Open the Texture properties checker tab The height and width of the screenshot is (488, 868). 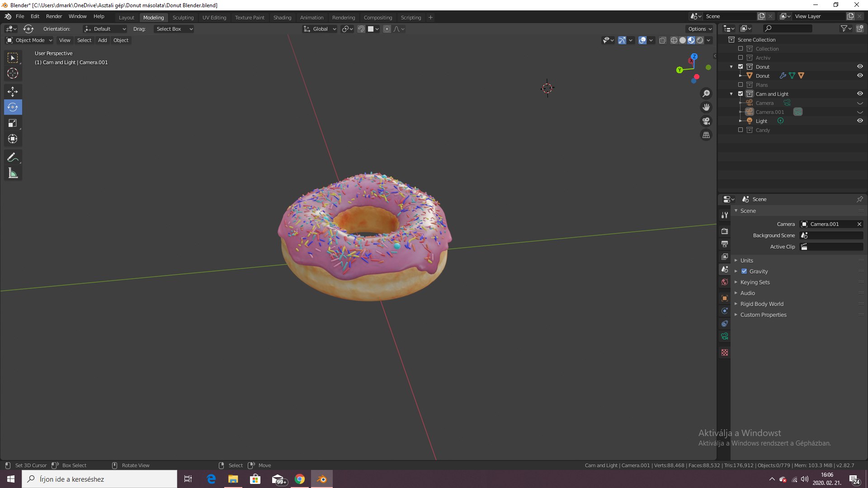pyautogui.click(x=725, y=352)
